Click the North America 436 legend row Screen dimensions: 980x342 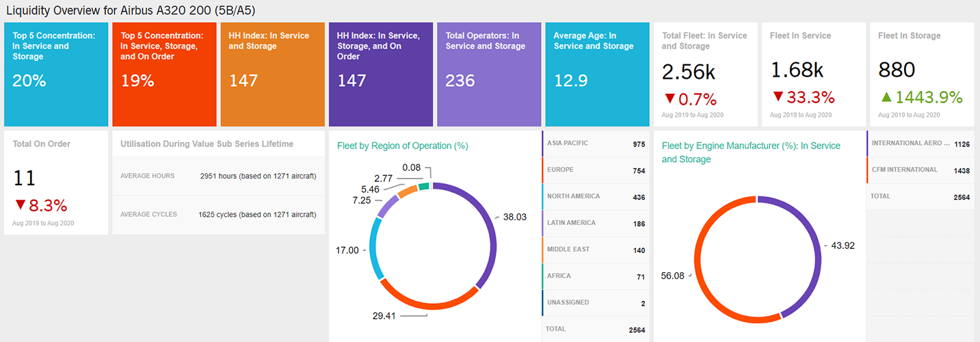pos(596,197)
